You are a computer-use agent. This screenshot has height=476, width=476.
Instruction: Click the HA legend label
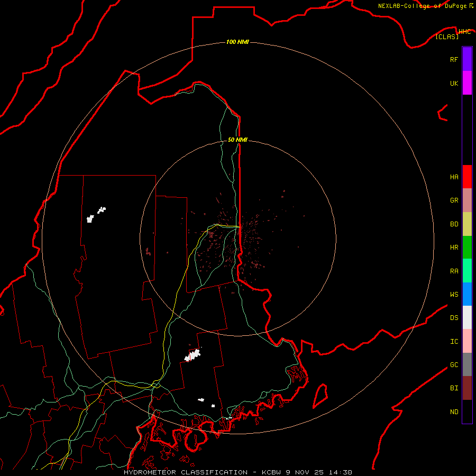pyautogui.click(x=454, y=177)
